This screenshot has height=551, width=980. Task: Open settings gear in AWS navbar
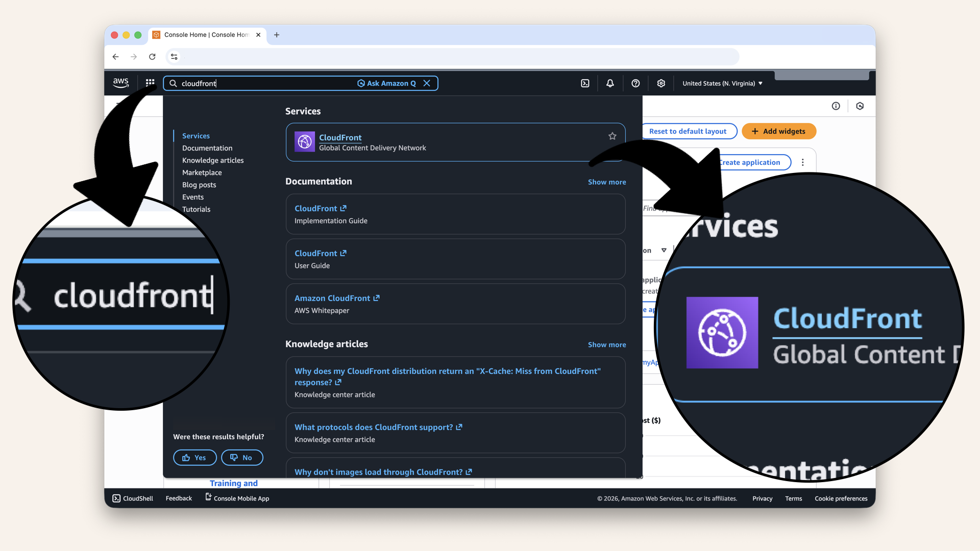pyautogui.click(x=661, y=83)
